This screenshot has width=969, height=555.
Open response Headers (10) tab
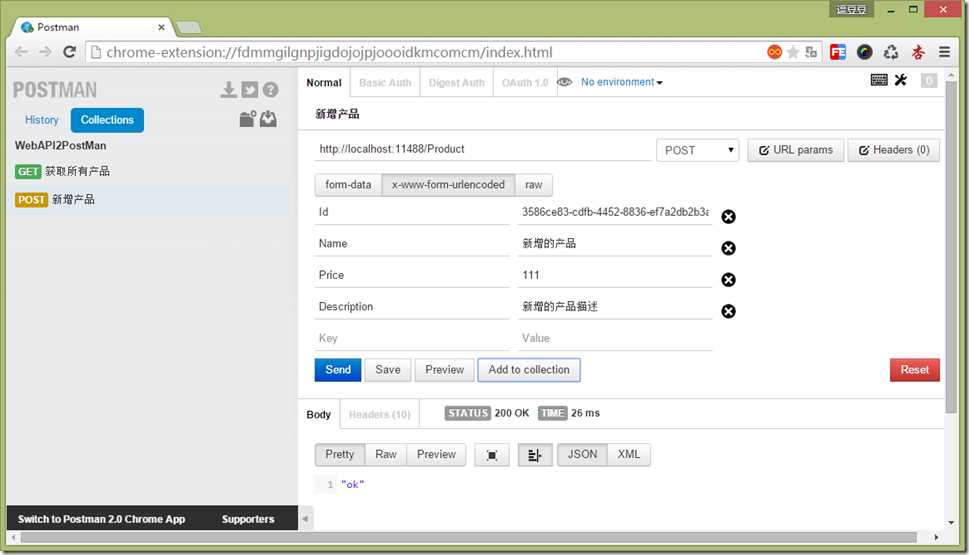click(379, 414)
